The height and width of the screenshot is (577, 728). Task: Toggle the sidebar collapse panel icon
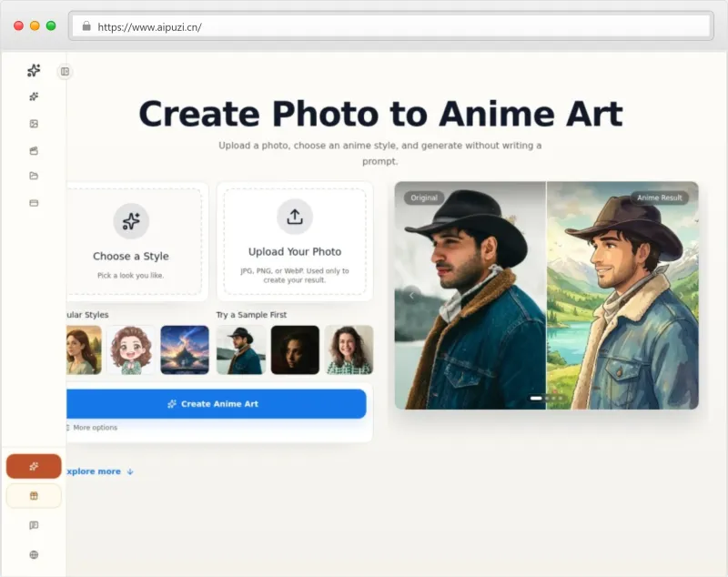pyautogui.click(x=65, y=72)
